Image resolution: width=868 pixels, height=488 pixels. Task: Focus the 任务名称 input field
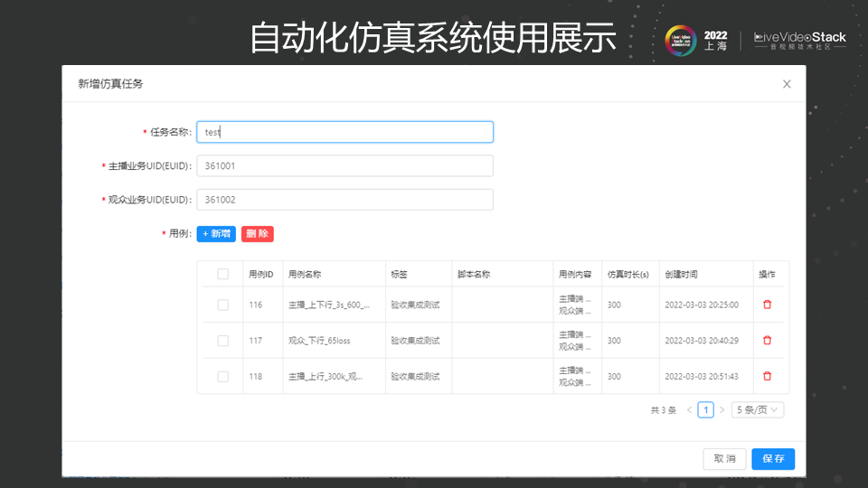pos(344,132)
